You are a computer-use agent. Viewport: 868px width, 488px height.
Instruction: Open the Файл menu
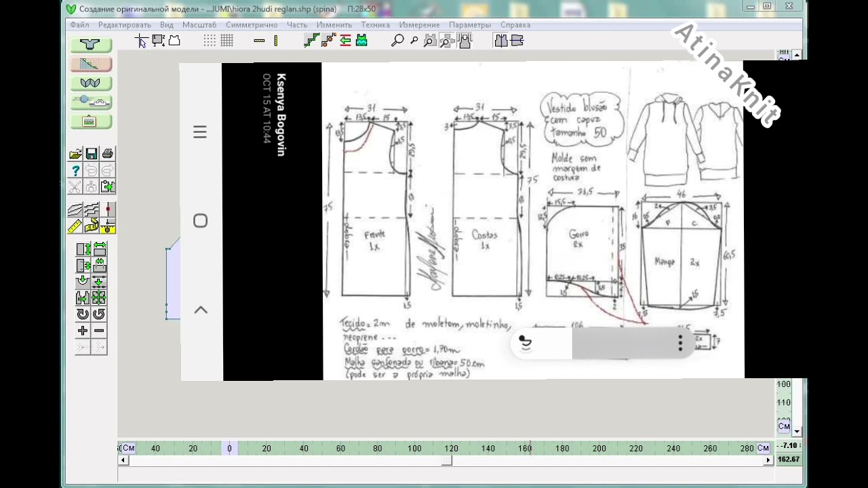coord(79,25)
